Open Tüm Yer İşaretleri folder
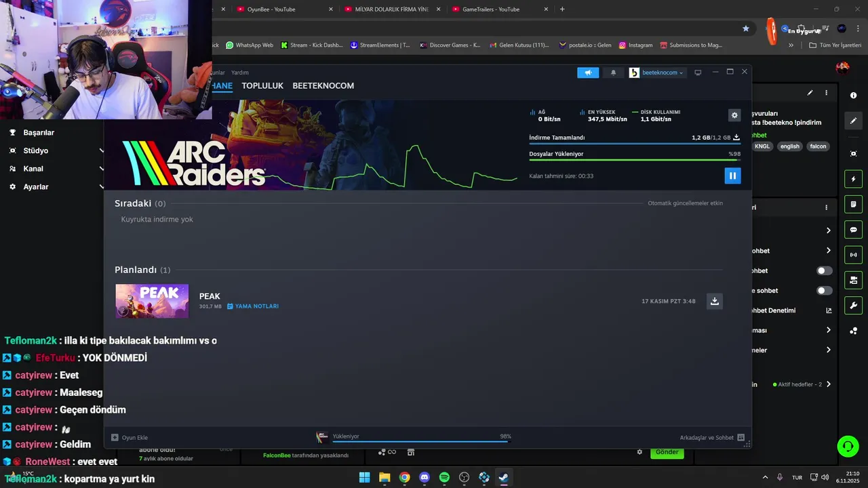This screenshot has height=488, width=868. point(835,45)
